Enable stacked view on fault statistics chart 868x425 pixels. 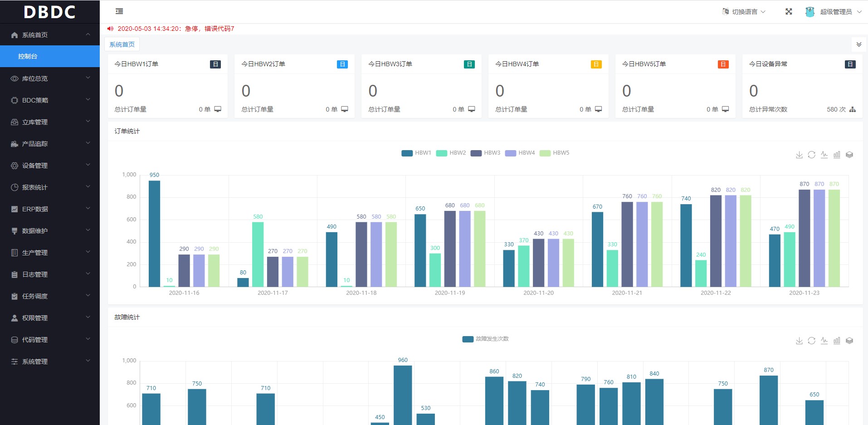pos(849,341)
